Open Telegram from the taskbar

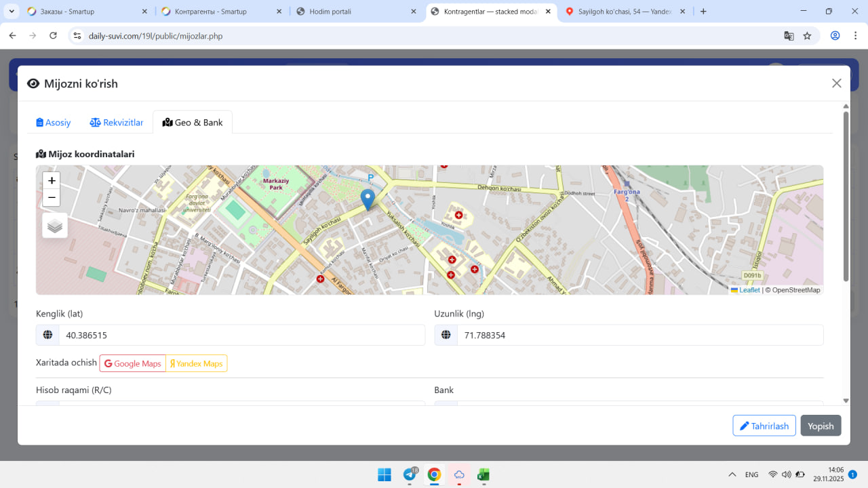[410, 474]
